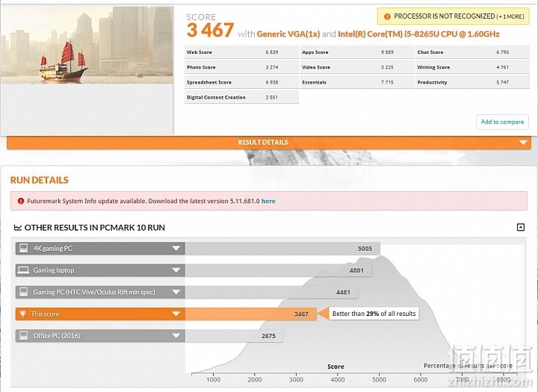Screen dimensions: 538x392
Task: Click the 5005 score bar for 4K gaming PC
Action: coord(282,249)
